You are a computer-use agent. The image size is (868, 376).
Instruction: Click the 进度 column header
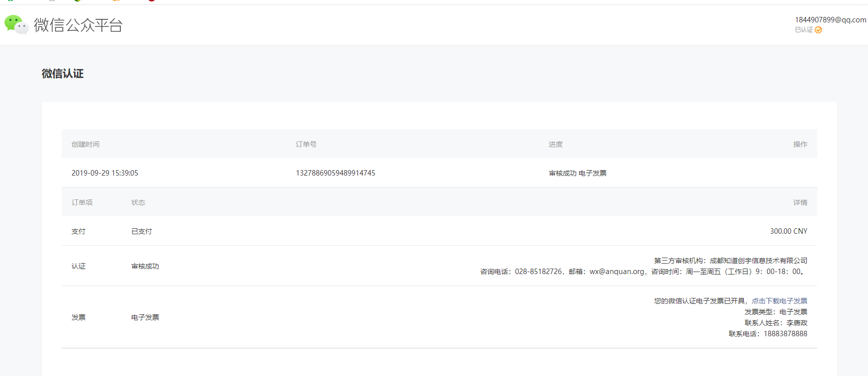556,144
